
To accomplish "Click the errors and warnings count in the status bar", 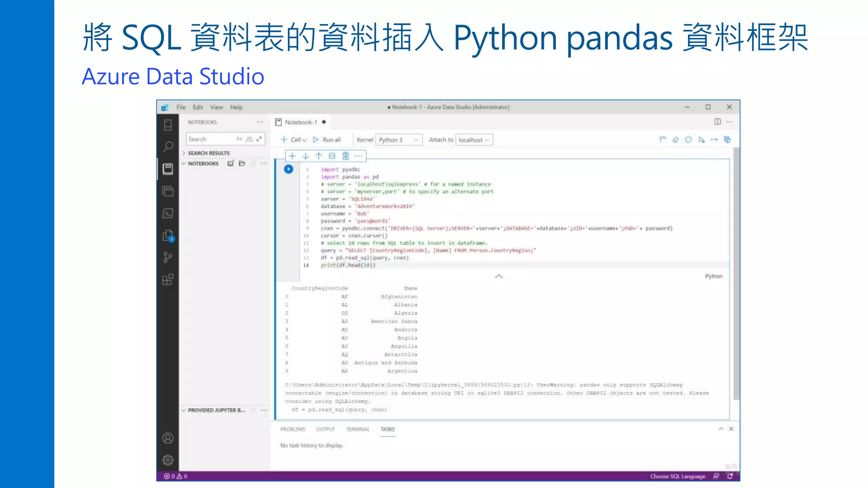I will point(176,476).
